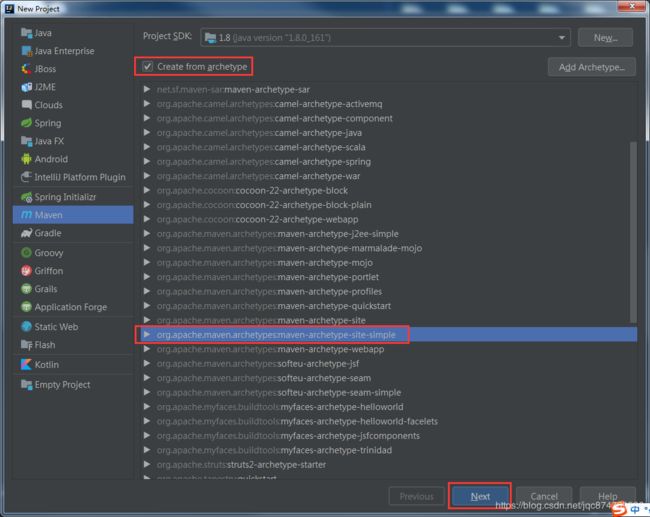Viewport: 650px width, 517px height.
Task: Open the Project SDK dropdown arrow
Action: (561, 38)
